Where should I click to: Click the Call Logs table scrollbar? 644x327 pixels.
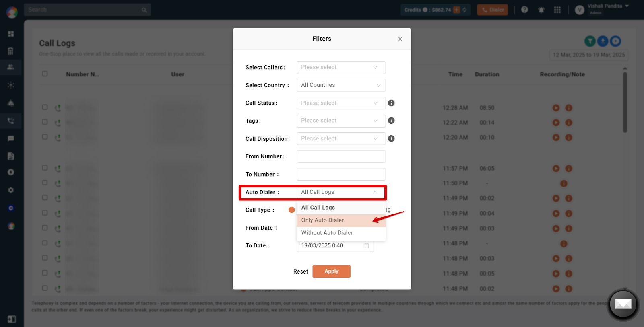tap(625, 103)
